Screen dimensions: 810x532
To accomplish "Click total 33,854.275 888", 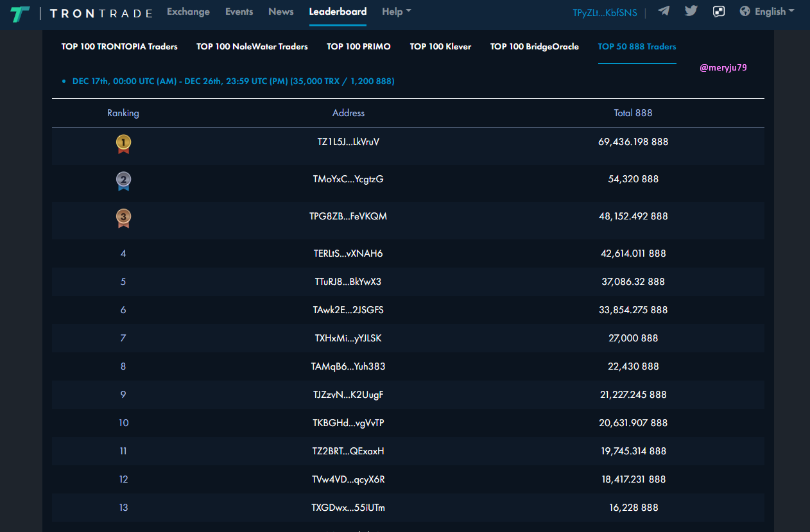I will tap(633, 310).
